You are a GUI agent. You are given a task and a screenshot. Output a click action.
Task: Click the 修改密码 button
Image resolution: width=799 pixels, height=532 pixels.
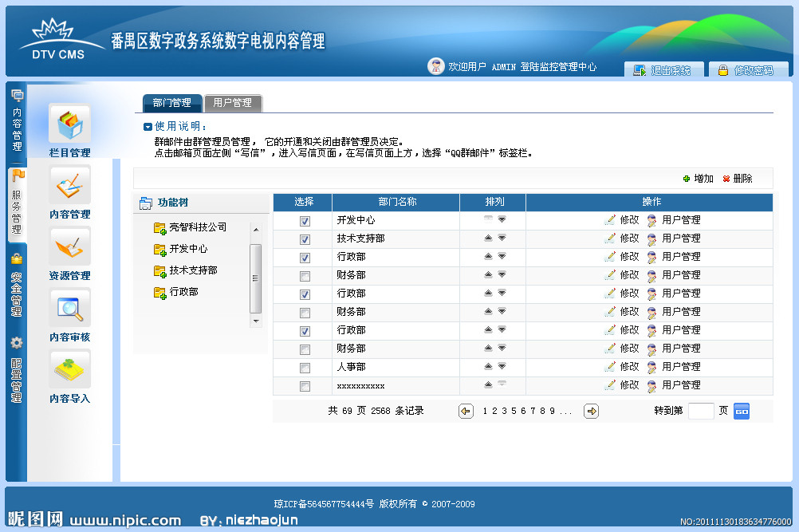click(x=748, y=70)
